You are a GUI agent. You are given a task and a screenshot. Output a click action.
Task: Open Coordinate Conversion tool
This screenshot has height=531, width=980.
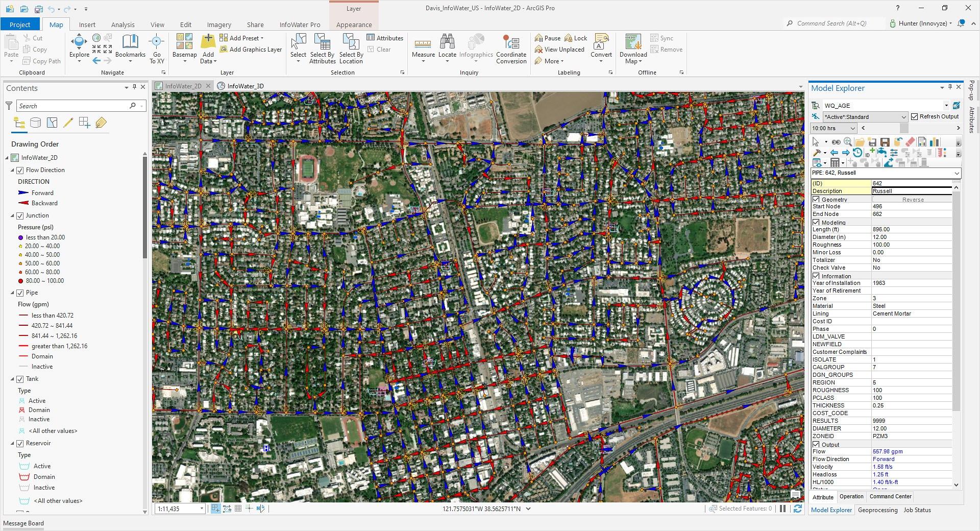[511, 44]
